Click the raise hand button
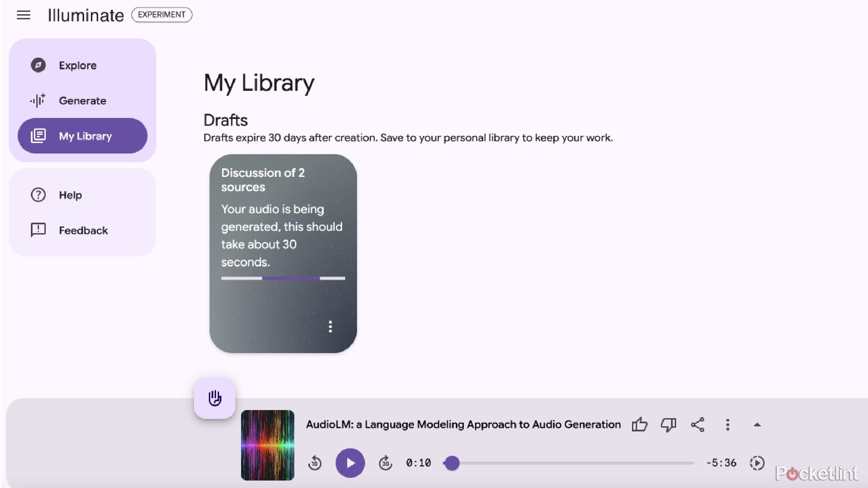The width and height of the screenshot is (868, 488). tap(215, 398)
